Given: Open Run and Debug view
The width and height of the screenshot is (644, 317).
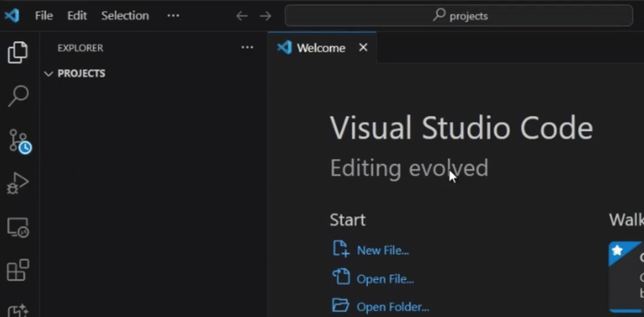Looking at the screenshot, I should [x=18, y=183].
